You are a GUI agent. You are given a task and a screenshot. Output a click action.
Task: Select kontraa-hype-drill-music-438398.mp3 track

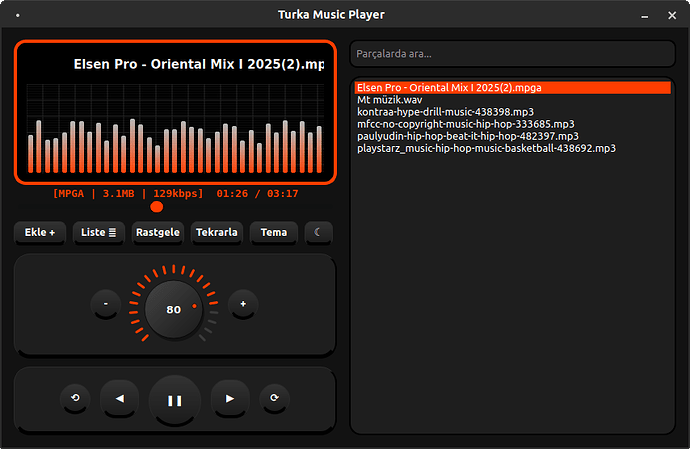(446, 112)
